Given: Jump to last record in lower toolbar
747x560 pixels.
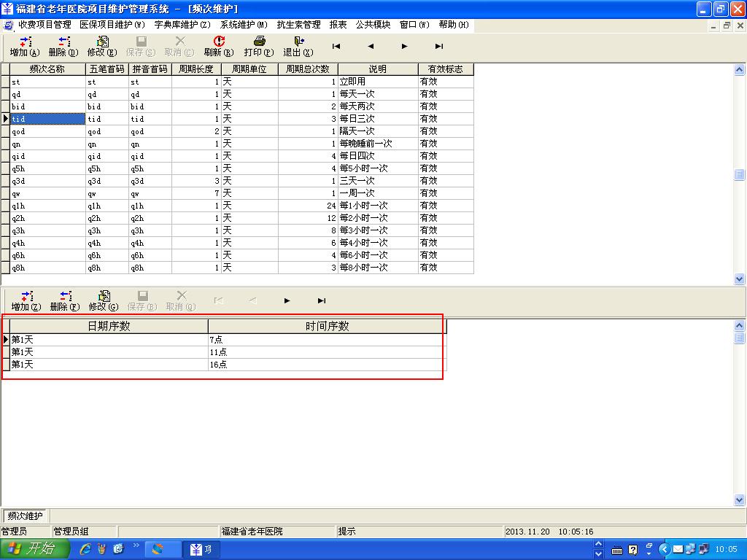Looking at the screenshot, I should (x=322, y=300).
